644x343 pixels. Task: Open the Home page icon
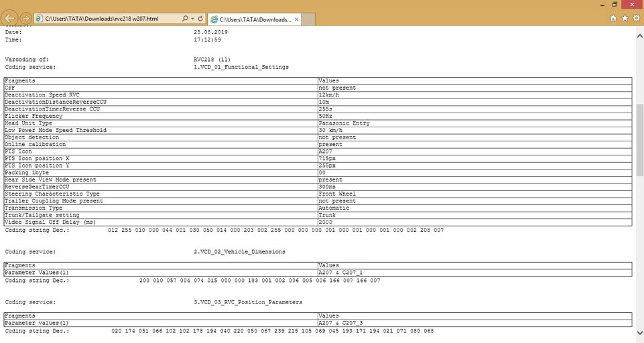tap(613, 18)
